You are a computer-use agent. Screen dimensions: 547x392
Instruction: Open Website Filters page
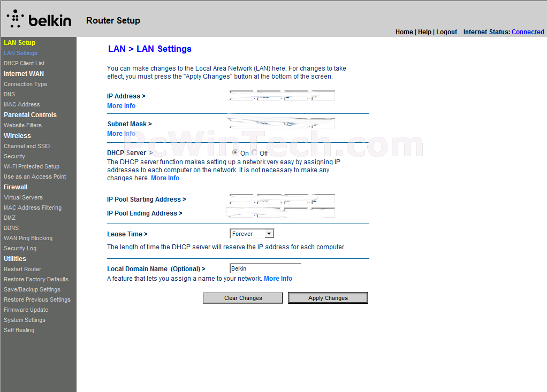click(x=22, y=125)
